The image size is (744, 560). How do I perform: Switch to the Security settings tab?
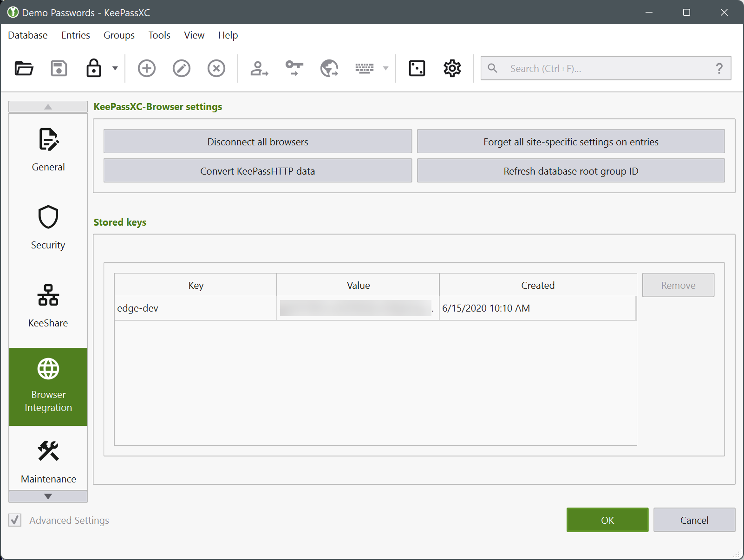coord(48,228)
